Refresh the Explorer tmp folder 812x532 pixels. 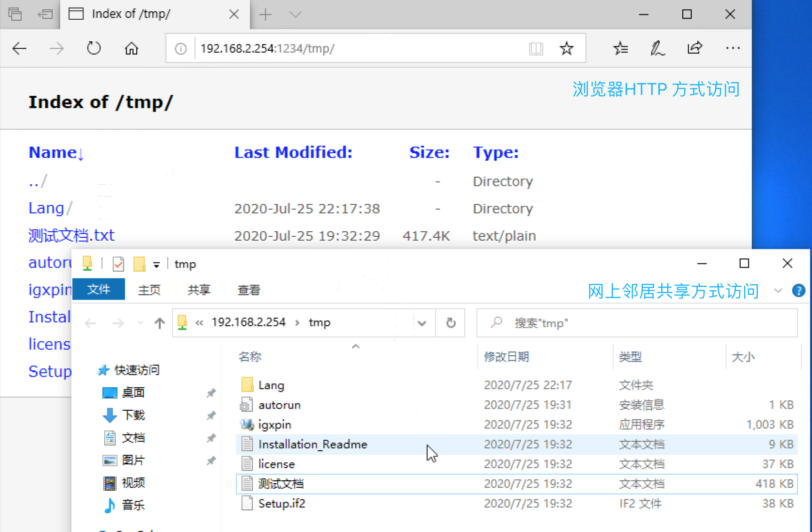pyautogui.click(x=451, y=323)
